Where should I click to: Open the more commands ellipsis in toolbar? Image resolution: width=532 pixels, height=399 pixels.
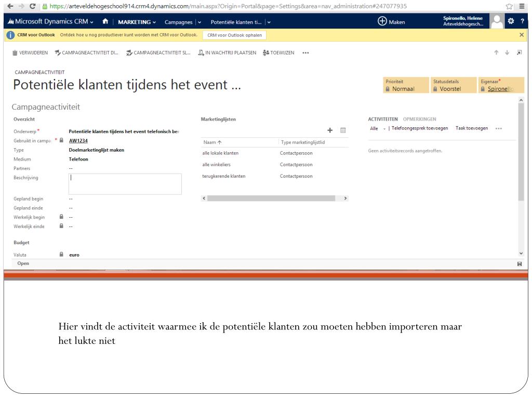point(305,52)
